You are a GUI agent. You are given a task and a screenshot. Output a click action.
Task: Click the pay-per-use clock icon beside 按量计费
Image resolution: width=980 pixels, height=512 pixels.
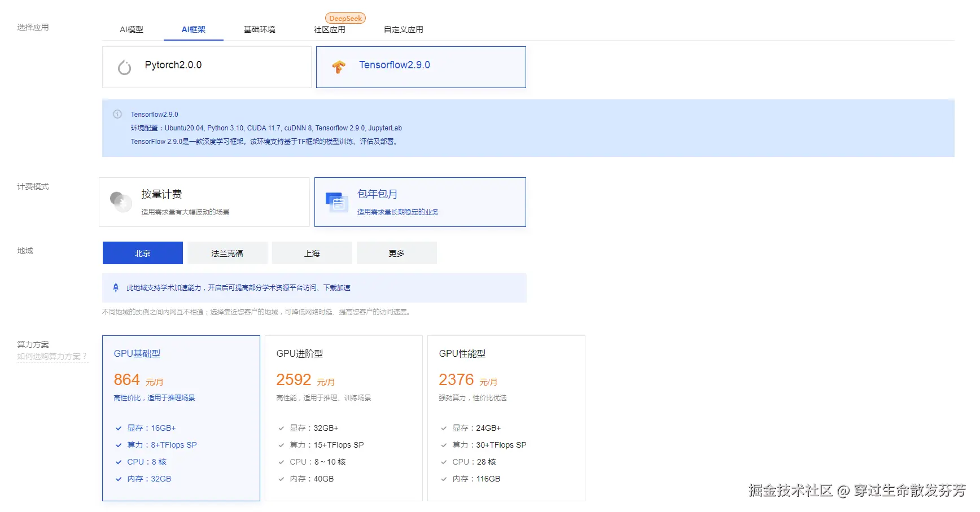tap(121, 202)
